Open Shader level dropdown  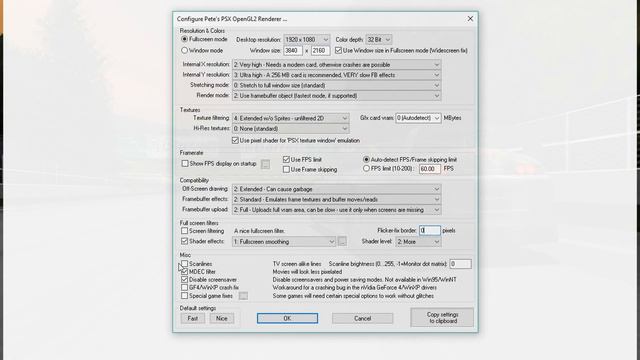click(418, 242)
